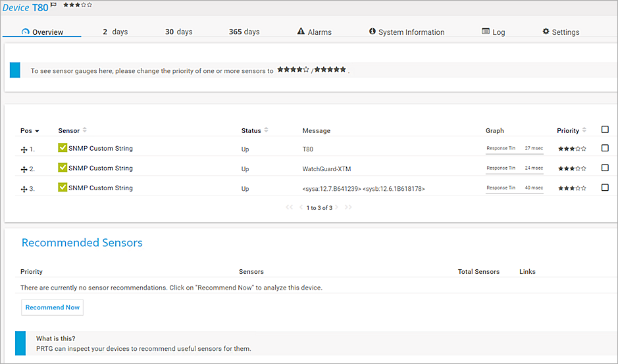Open the Alarms tab
The height and width of the screenshot is (364, 618).
point(315,32)
